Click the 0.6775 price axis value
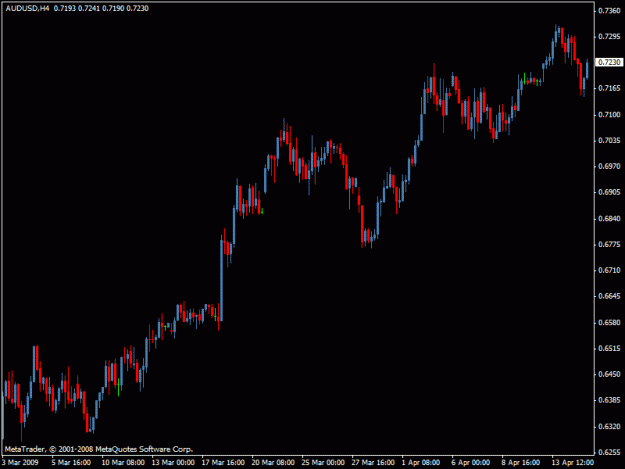The height and width of the screenshot is (469, 625). [609, 245]
